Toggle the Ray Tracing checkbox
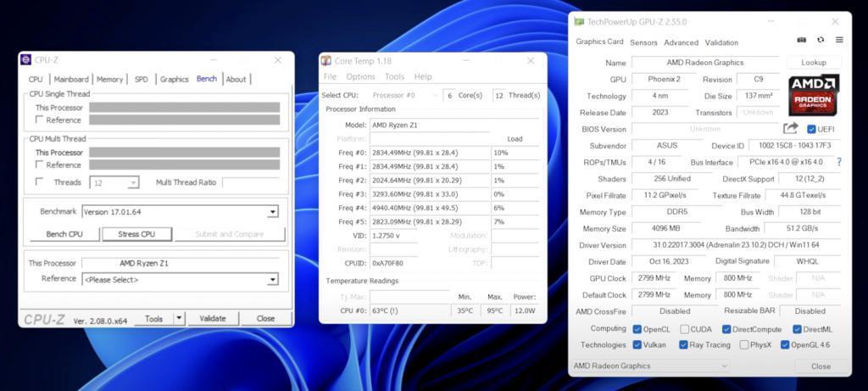The image size is (868, 391). coord(684,344)
